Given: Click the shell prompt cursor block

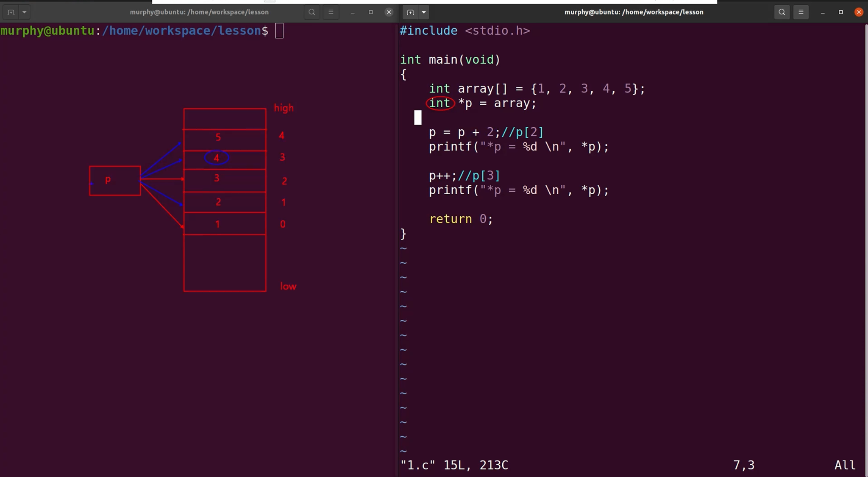Looking at the screenshot, I should coord(279,31).
